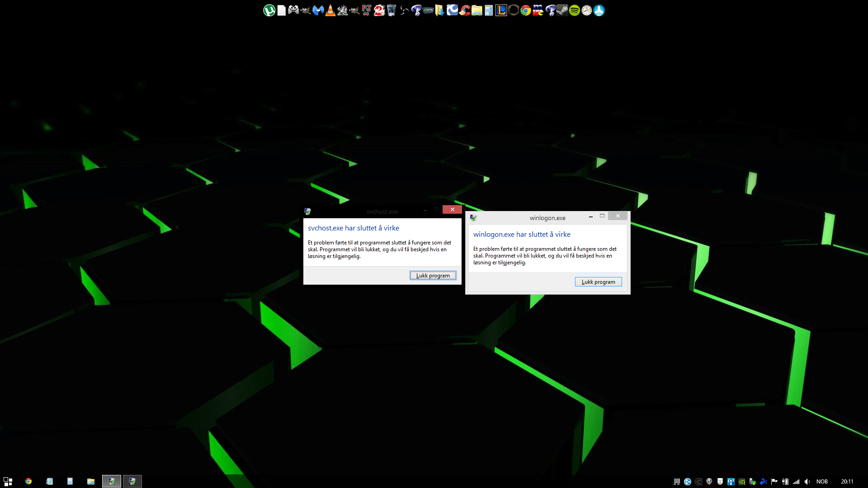
Task: Open the Calculator icon in the top dock
Action: point(489,10)
